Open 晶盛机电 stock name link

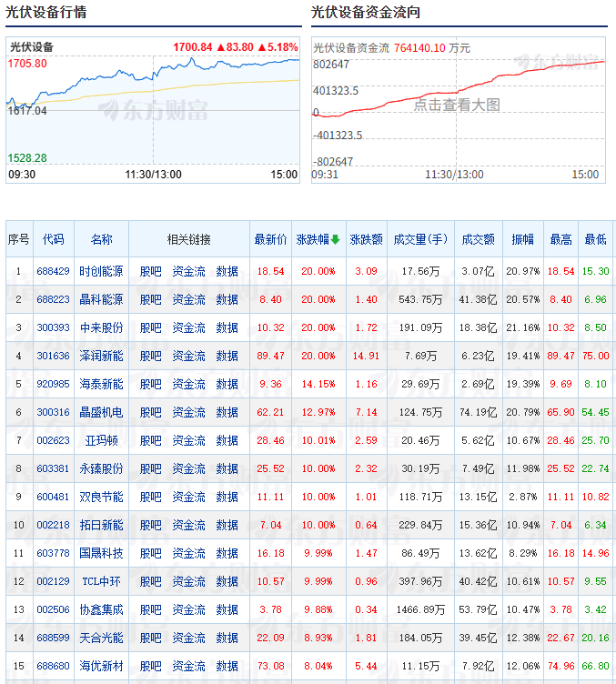[101, 412]
